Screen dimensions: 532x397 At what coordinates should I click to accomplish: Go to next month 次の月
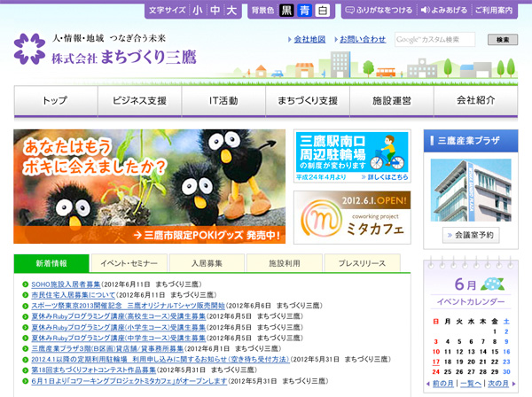pos(499,384)
